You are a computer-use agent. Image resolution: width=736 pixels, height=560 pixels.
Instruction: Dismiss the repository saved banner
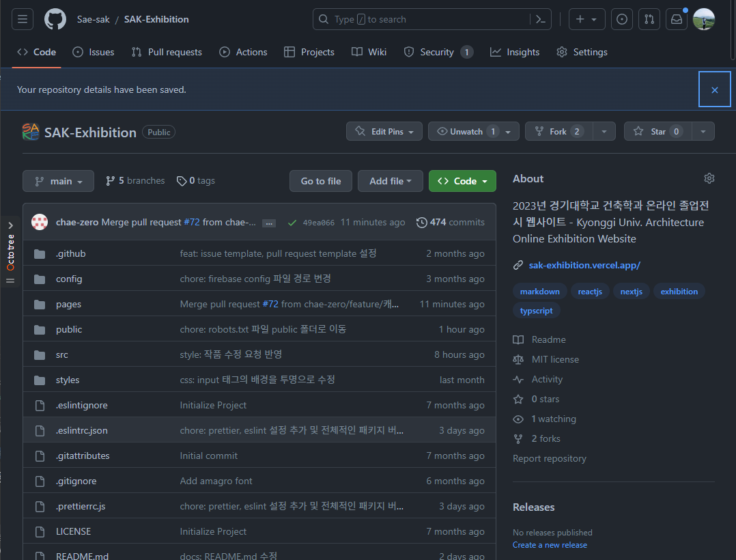(x=714, y=89)
